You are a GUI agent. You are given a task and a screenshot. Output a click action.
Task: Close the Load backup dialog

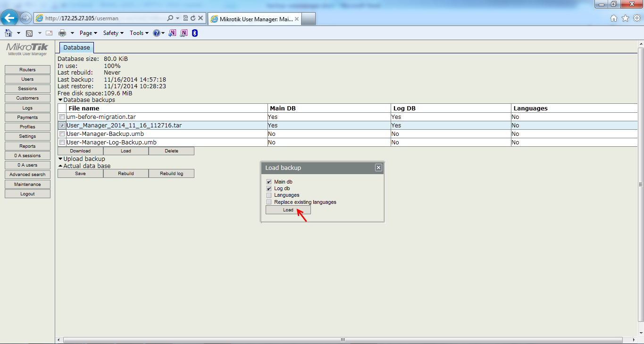pos(378,168)
